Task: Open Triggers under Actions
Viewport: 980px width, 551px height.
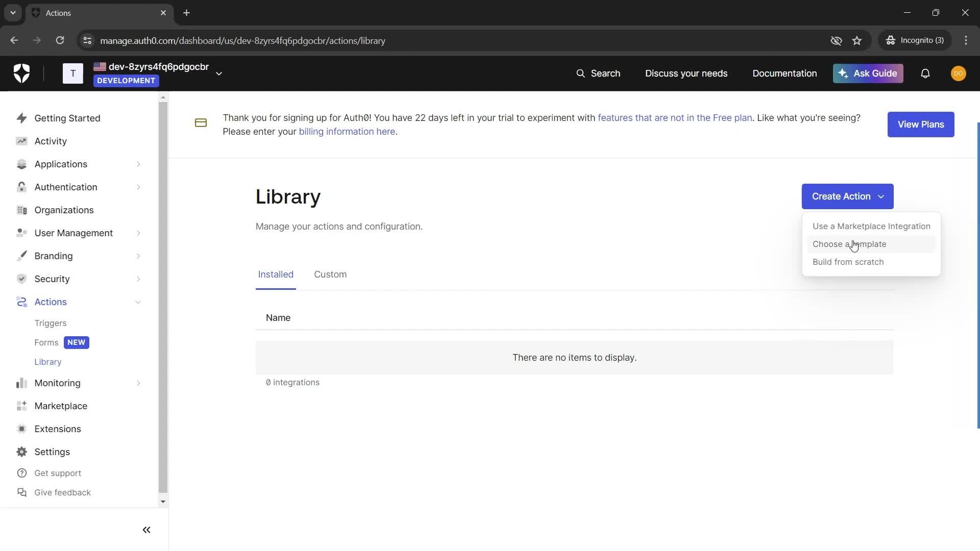Action: [50, 323]
